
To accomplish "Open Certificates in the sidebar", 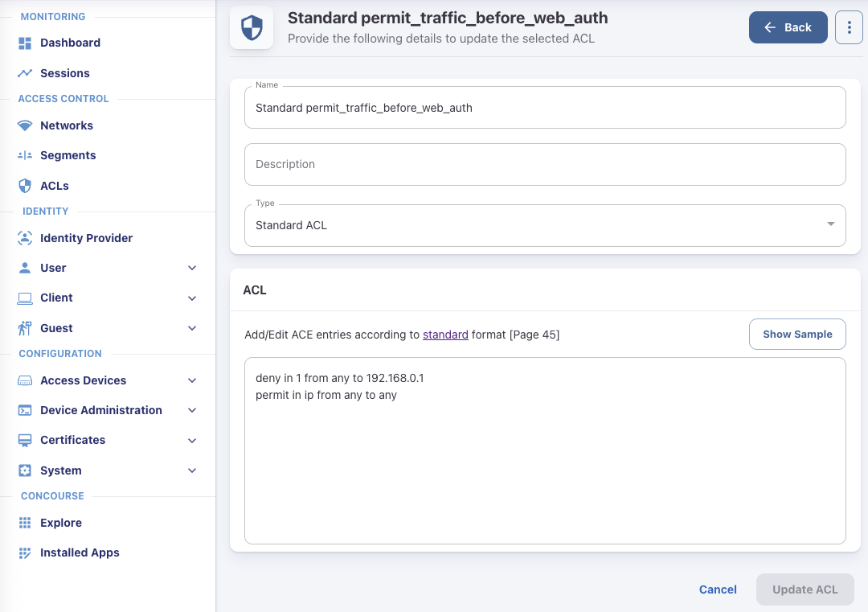I will tap(73, 440).
